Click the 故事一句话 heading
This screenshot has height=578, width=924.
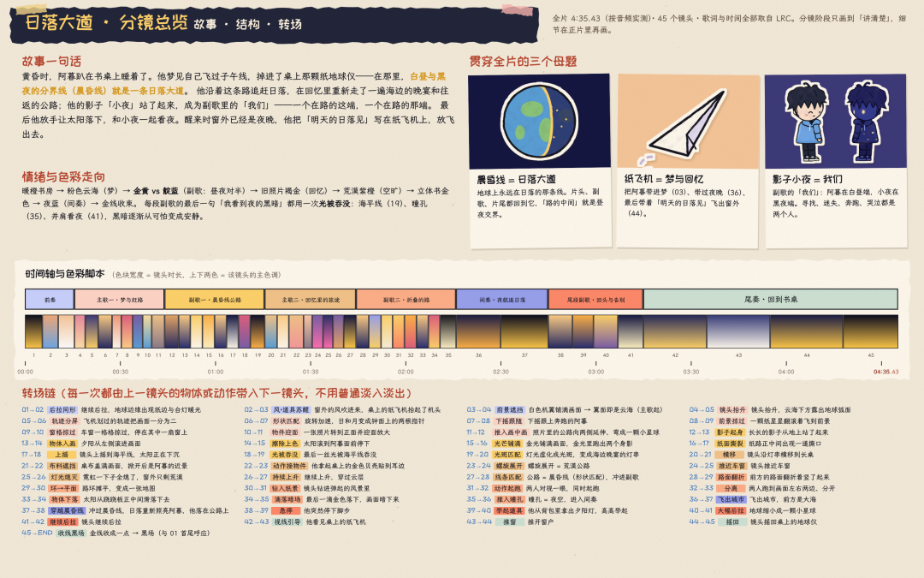pyautogui.click(x=51, y=62)
